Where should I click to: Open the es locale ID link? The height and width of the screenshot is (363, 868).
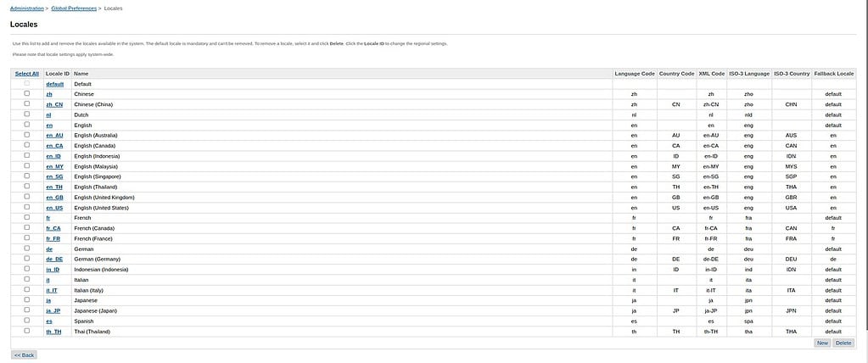(x=49, y=321)
